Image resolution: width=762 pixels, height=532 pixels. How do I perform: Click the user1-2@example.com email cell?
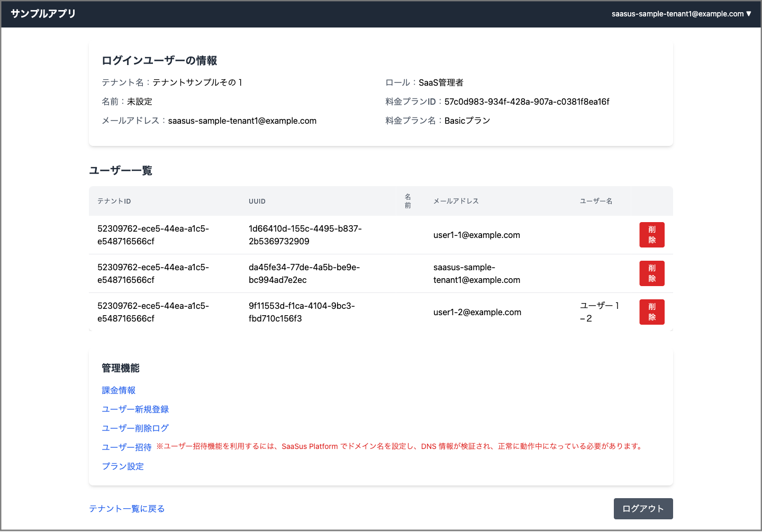click(477, 312)
